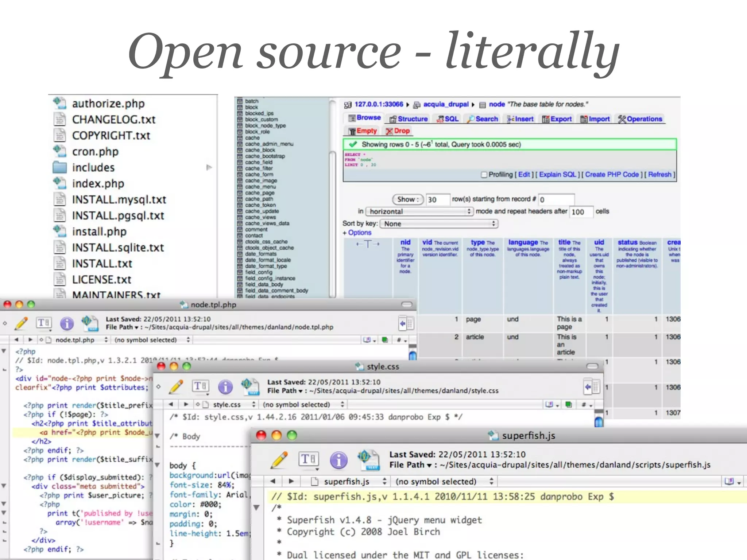The width and height of the screenshot is (747, 560).
Task: Click document icon in node.tpl.php toolbar
Action: tap(90, 323)
